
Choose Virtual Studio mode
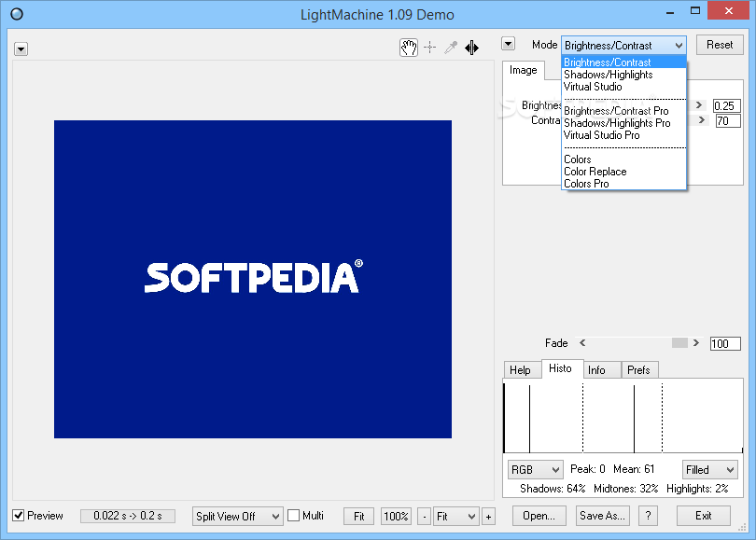click(623, 86)
